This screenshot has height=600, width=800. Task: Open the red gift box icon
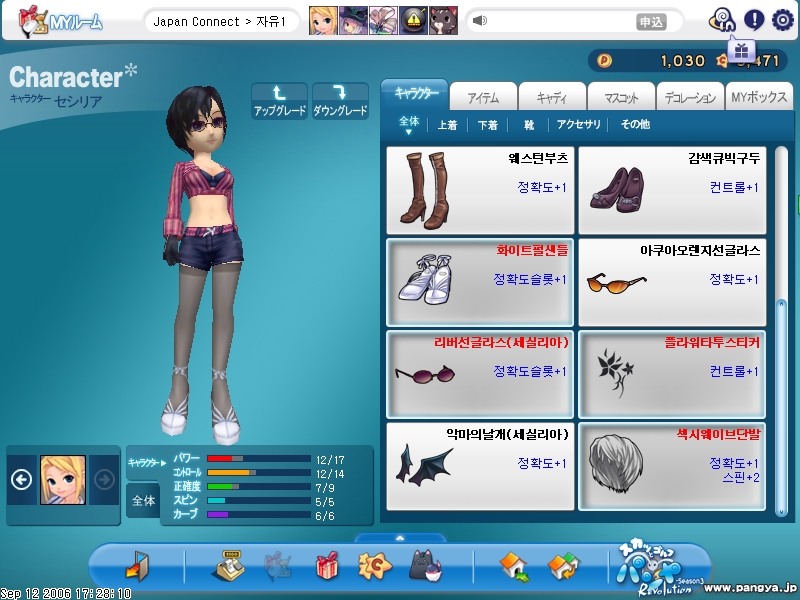pos(327,568)
